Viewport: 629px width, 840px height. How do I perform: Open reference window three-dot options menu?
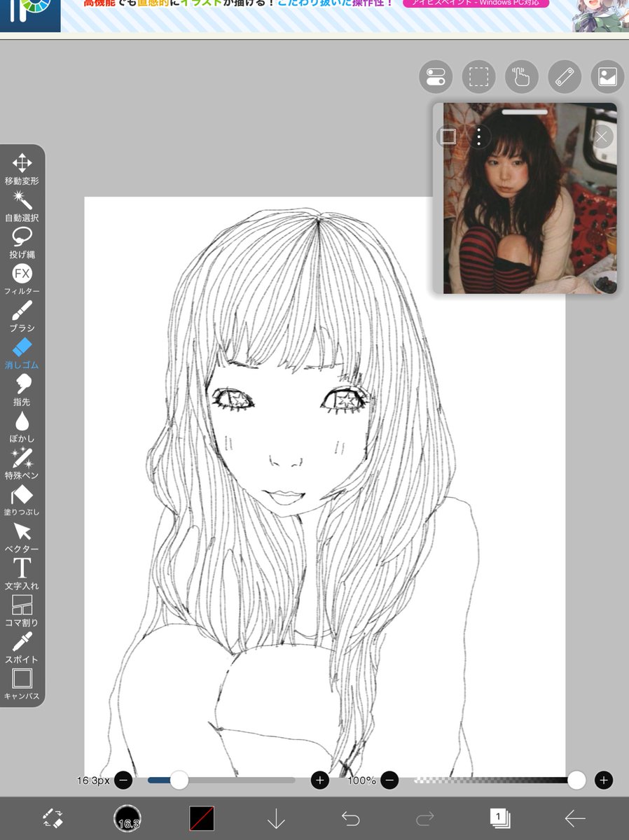[x=478, y=136]
